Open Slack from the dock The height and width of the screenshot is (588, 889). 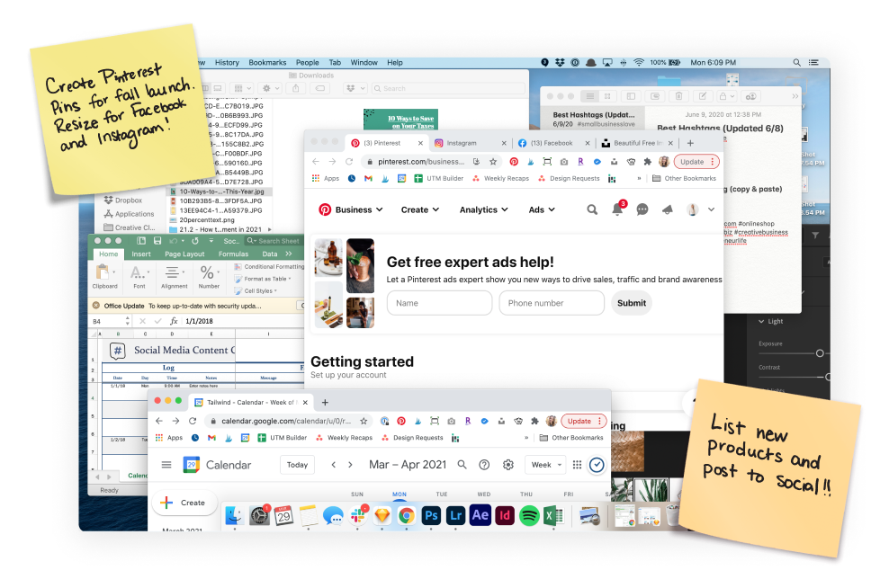358,515
